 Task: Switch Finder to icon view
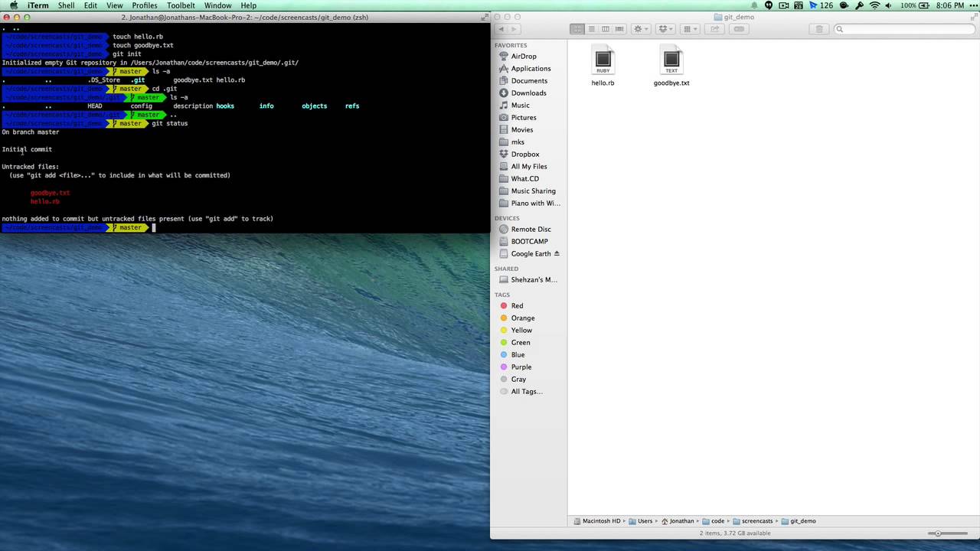pyautogui.click(x=577, y=29)
